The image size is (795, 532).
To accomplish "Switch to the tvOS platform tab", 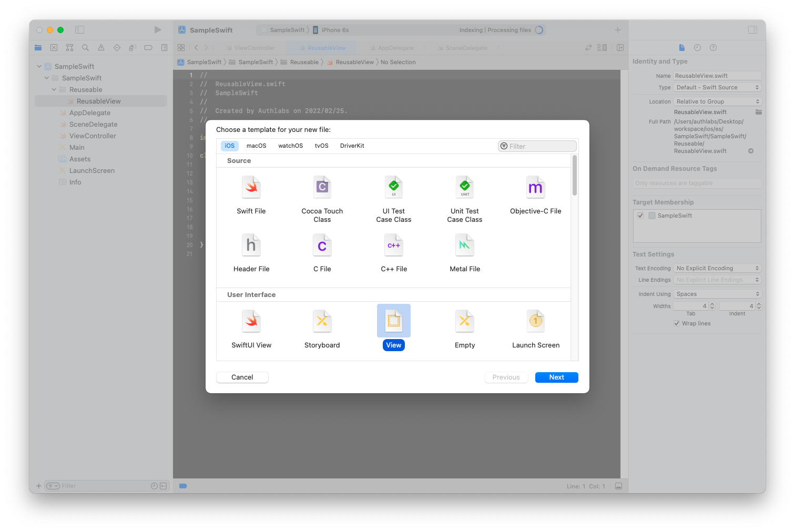I will tap(322, 146).
